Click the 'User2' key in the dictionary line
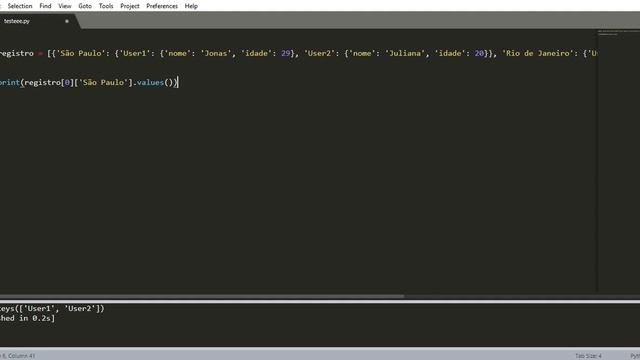Viewport: 640px width, 360px height. pyautogui.click(x=319, y=53)
